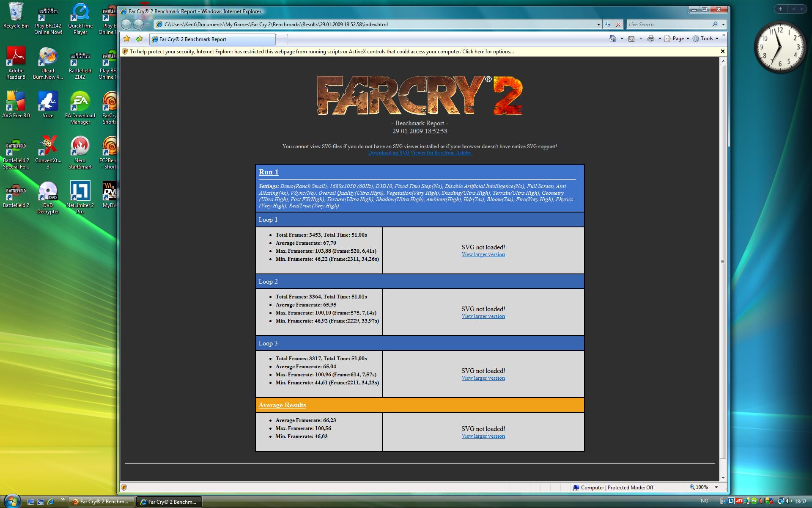This screenshot has width=812, height=508.
Task: Click Show Desktop in Quick Launch
Action: click(30, 502)
